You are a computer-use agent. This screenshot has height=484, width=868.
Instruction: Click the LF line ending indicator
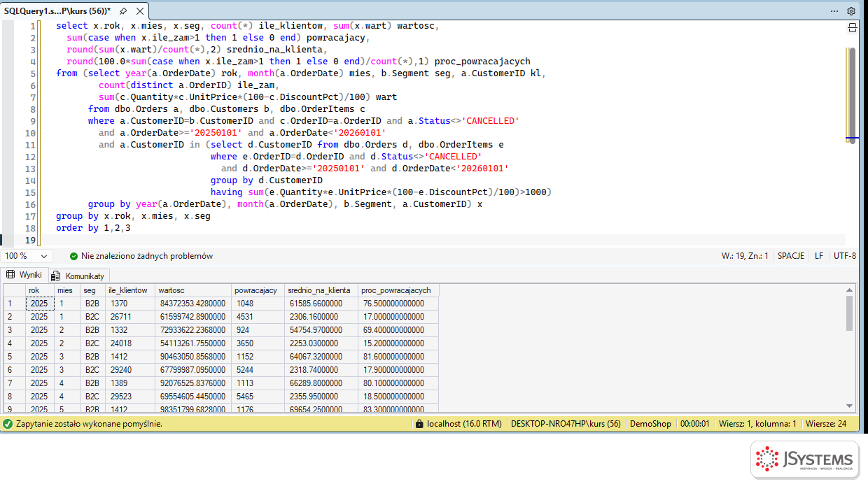pos(819,256)
